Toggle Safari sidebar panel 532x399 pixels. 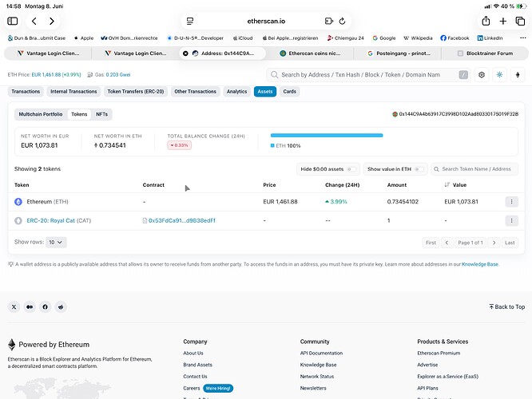click(13, 21)
